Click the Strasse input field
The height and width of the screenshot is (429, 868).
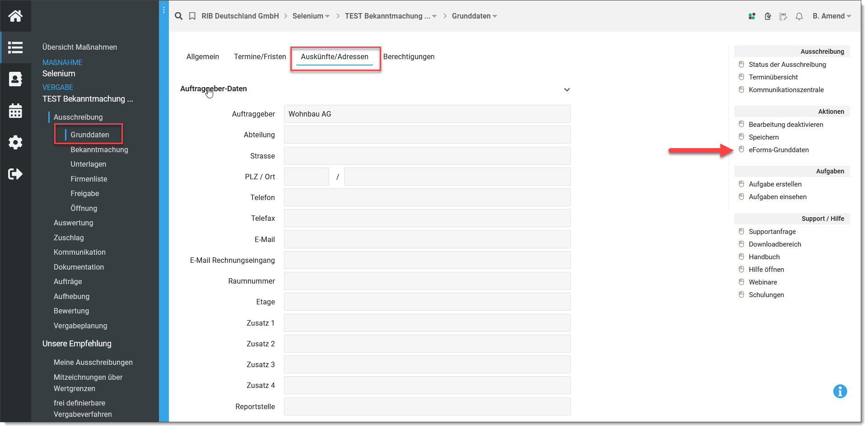427,156
